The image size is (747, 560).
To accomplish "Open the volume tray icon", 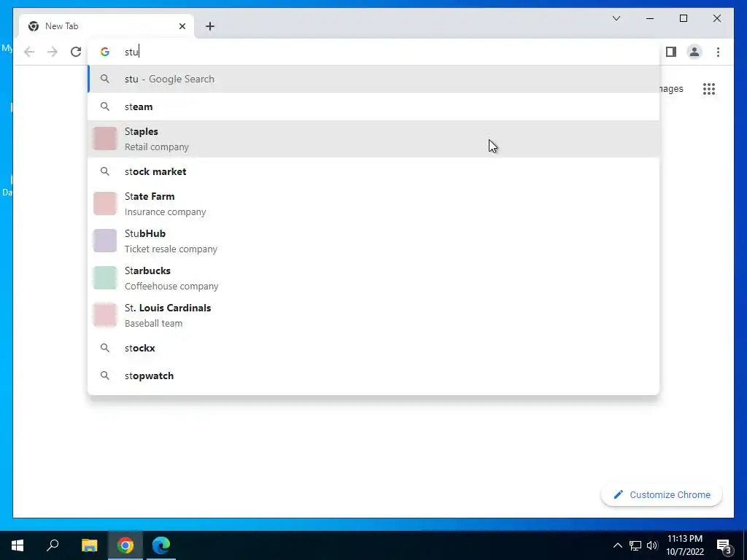I will [652, 545].
